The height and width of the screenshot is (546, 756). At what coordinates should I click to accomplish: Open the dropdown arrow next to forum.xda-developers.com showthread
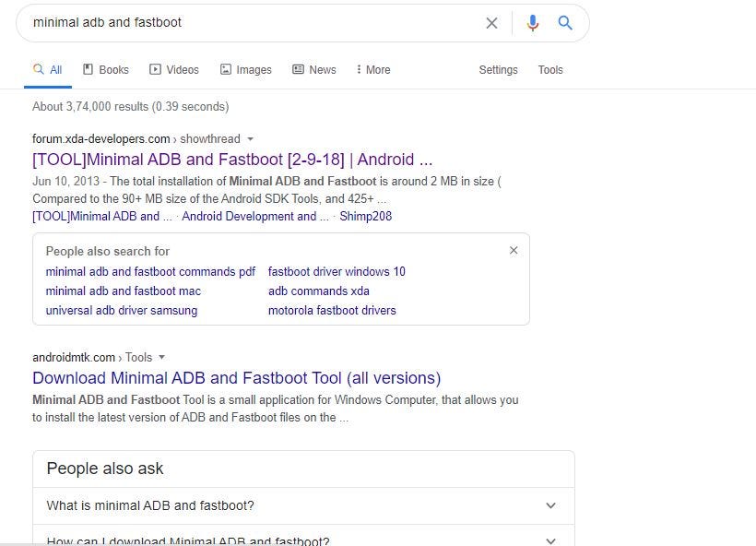coord(250,139)
